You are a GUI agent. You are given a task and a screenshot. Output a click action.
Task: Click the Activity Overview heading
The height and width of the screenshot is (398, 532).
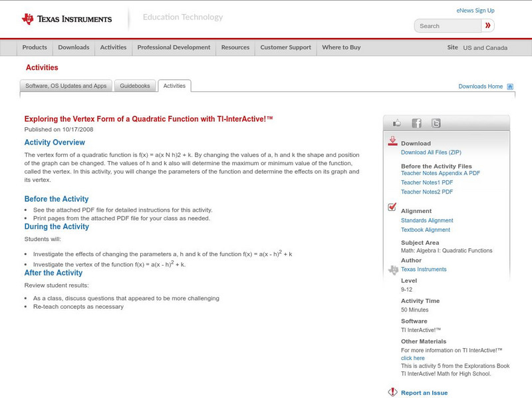pyautogui.click(x=55, y=142)
